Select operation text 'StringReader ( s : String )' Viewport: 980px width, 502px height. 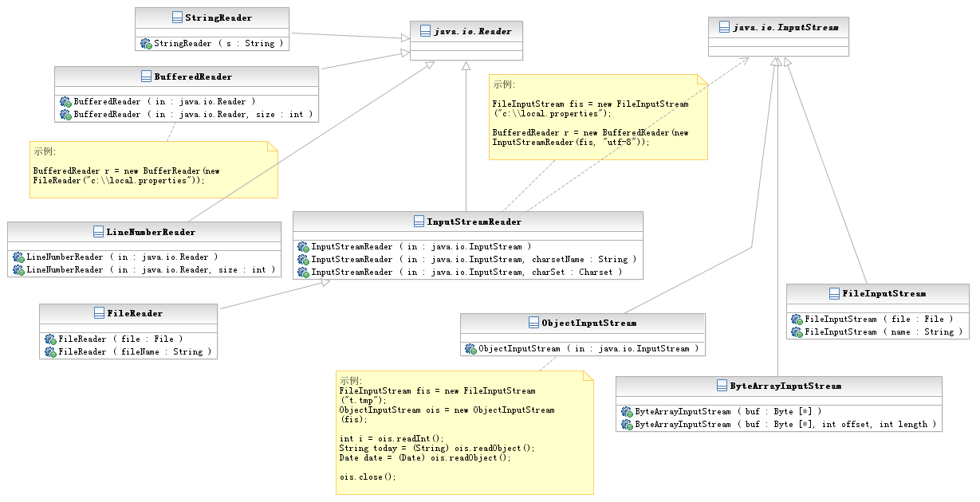[x=218, y=43]
